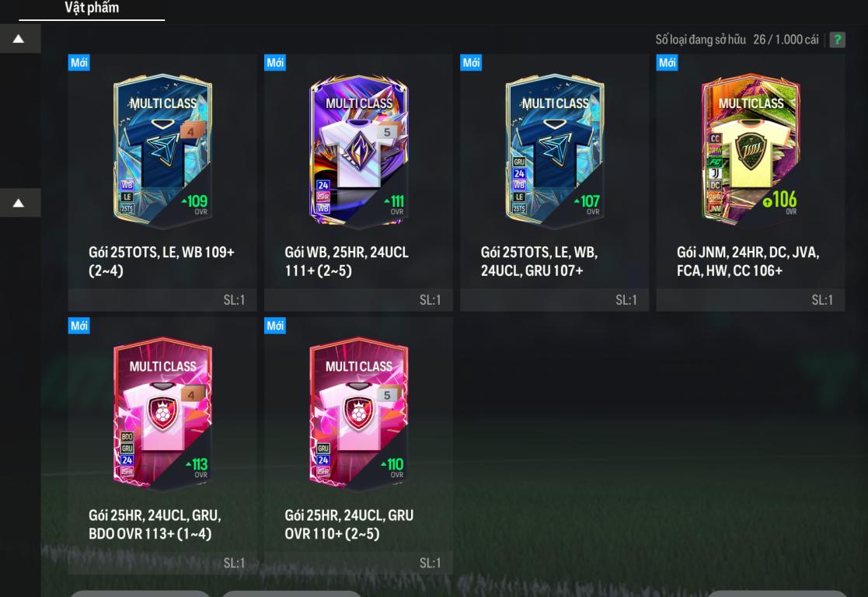Open the green question mark help icon
868x597 pixels.
coord(837,40)
